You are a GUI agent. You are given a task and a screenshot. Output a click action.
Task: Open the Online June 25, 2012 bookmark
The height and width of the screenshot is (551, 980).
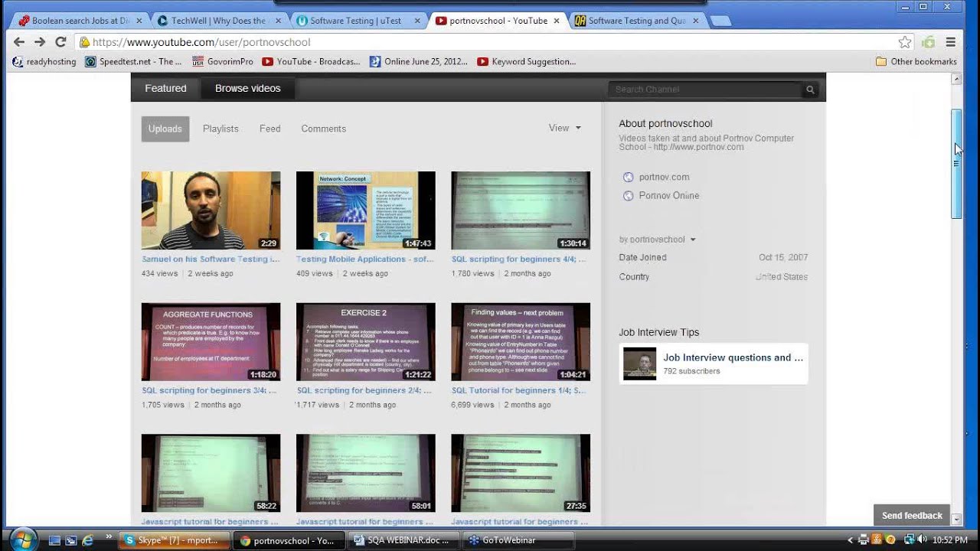[419, 61]
